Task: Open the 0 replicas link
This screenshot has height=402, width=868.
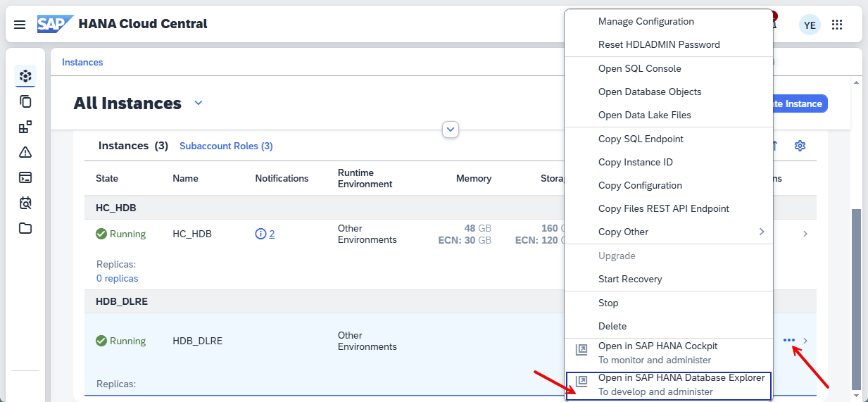Action: (x=117, y=278)
